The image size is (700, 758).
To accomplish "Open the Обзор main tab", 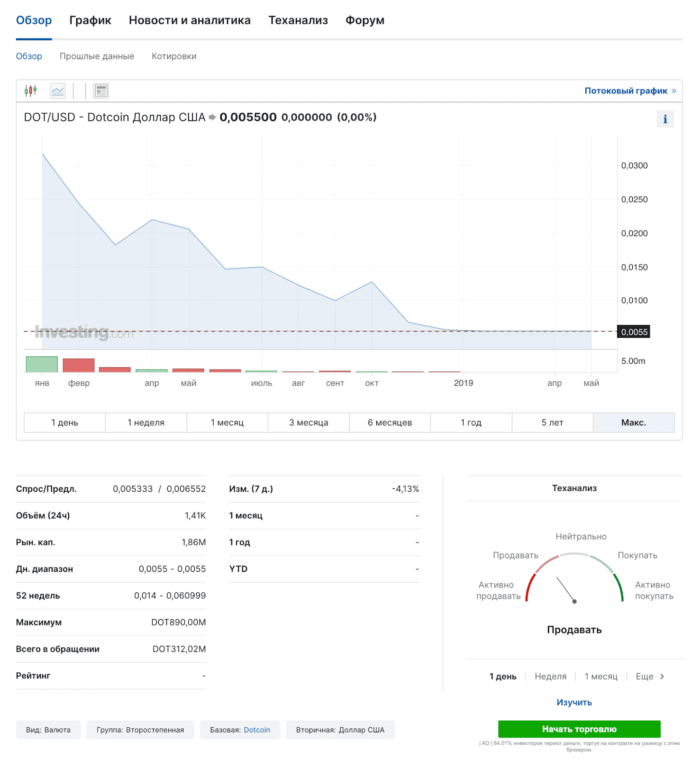I will click(x=34, y=20).
